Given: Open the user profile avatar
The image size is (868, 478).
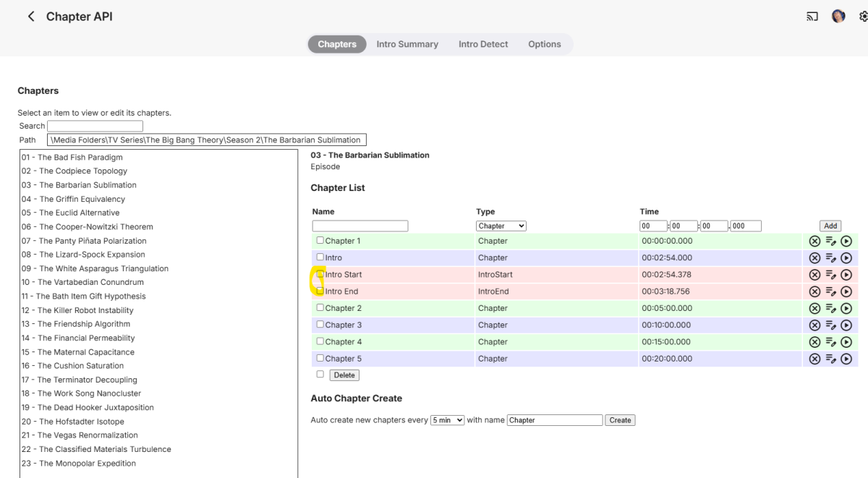Looking at the screenshot, I should 838,17.
